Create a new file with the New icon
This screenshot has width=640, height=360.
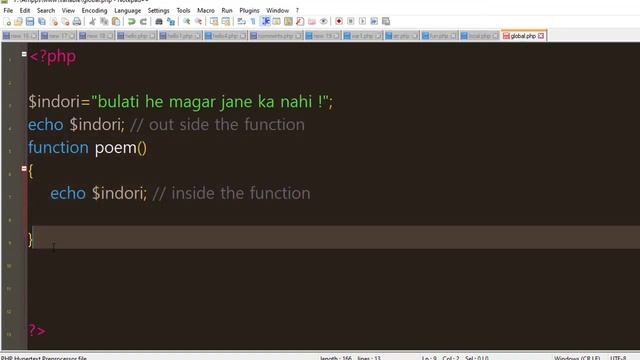[x=7, y=22]
